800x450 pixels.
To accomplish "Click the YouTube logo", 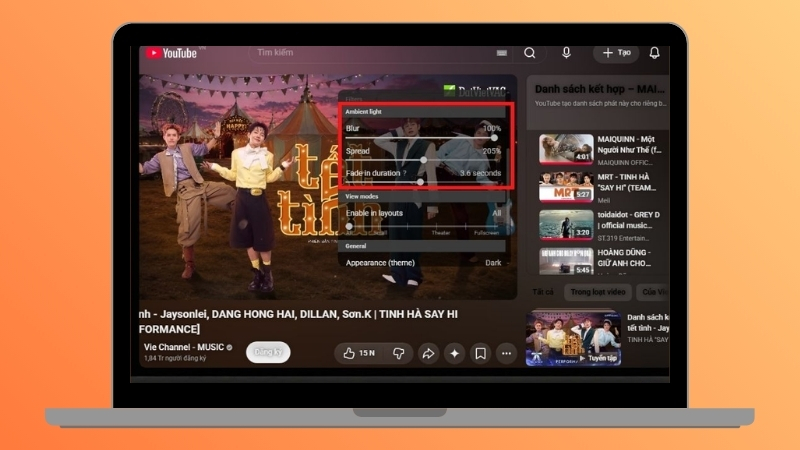I will click(171, 53).
